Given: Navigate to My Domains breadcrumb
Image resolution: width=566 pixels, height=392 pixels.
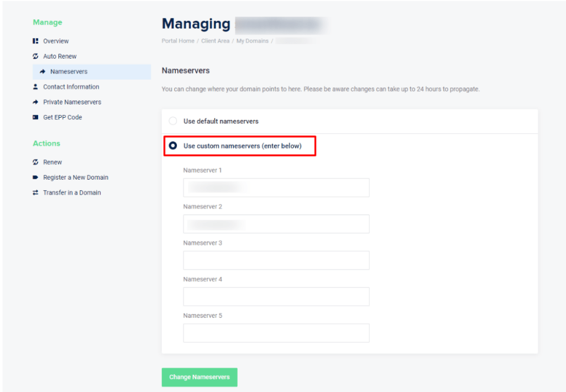Looking at the screenshot, I should coord(252,41).
